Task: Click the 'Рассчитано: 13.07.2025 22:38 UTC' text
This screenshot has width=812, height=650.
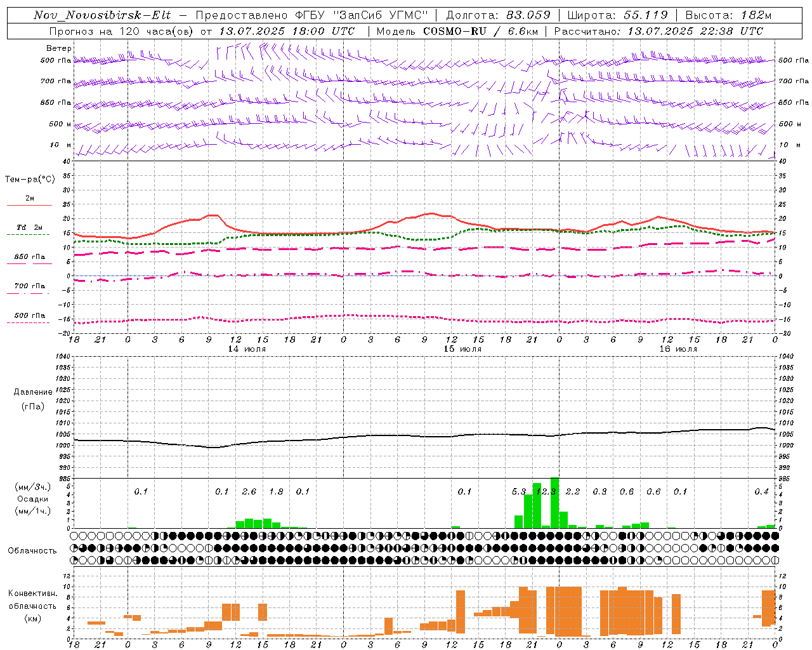Action: (x=658, y=31)
